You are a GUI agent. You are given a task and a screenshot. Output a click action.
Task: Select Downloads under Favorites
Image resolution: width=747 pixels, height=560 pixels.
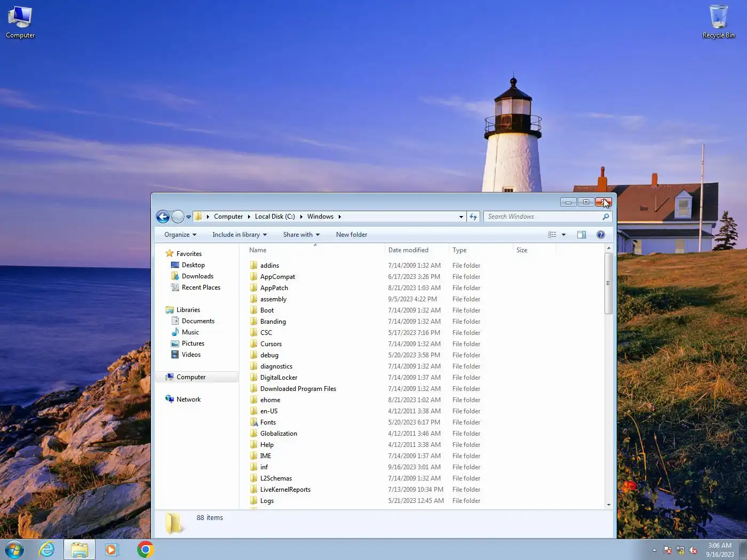click(x=197, y=276)
